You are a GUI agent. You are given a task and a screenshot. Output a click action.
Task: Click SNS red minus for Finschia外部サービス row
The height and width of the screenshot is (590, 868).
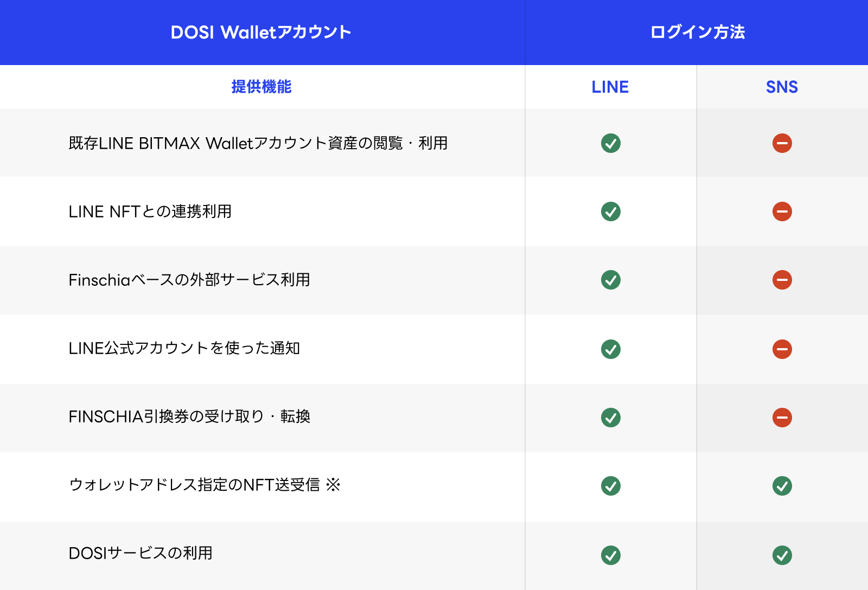tap(782, 280)
